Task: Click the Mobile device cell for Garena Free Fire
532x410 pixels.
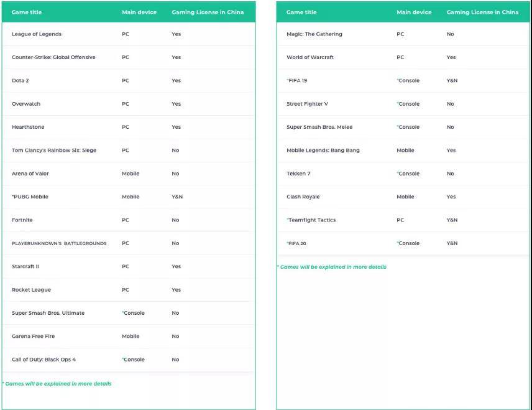Action: click(131, 336)
